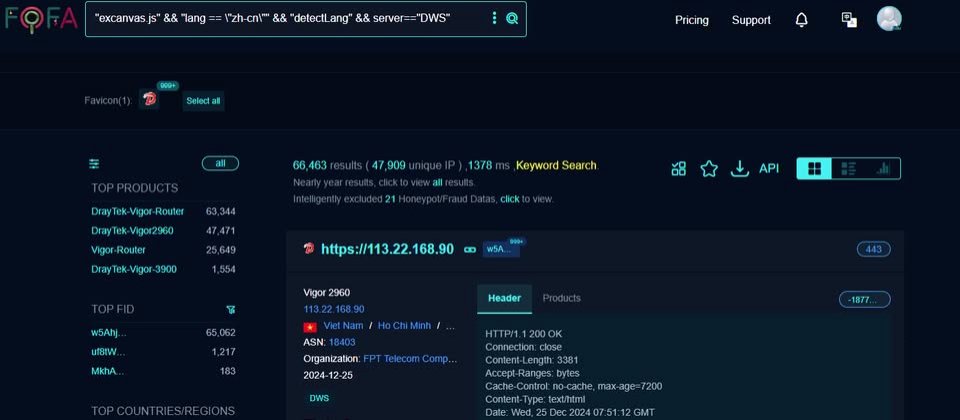Run search with magnifier icon
960x420 pixels.
click(x=512, y=18)
